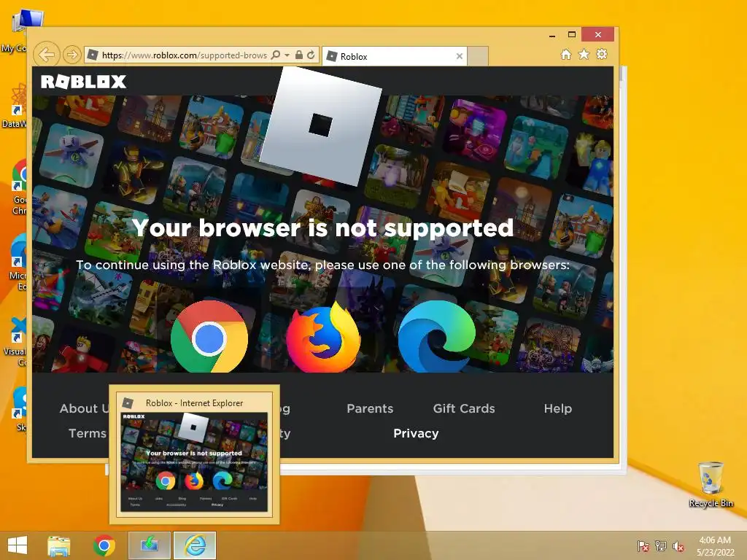The image size is (747, 560).
Task: Click the download installer taskbar icon
Action: click(x=149, y=545)
